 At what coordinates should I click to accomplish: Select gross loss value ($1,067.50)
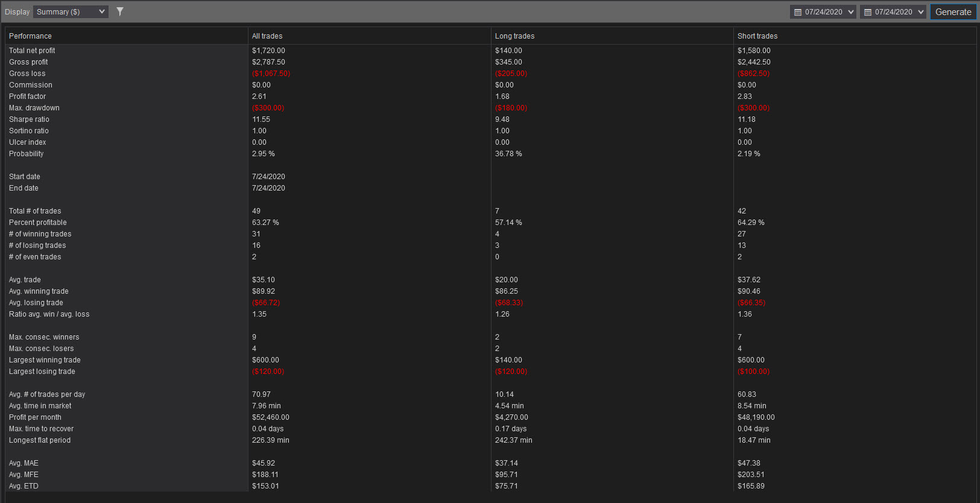pyautogui.click(x=271, y=74)
